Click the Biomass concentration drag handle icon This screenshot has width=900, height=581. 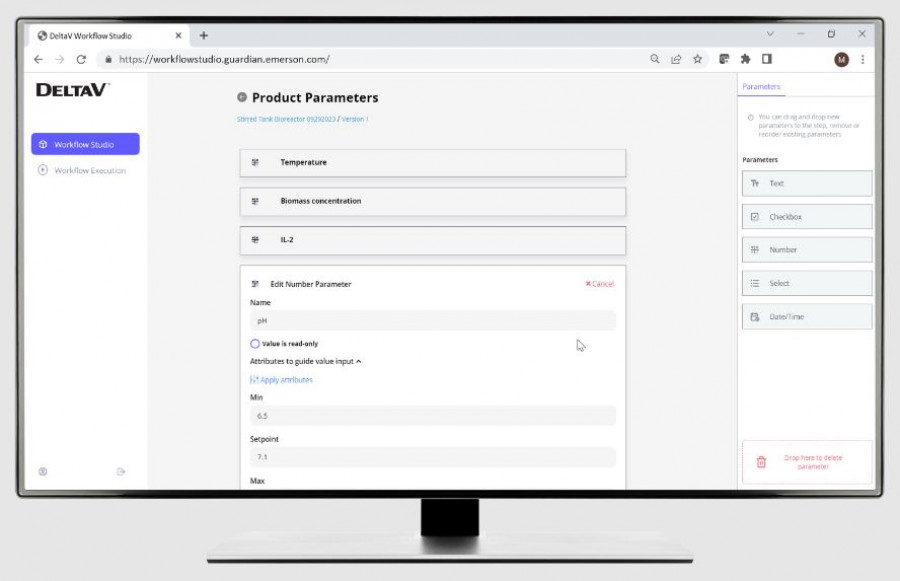pos(255,201)
